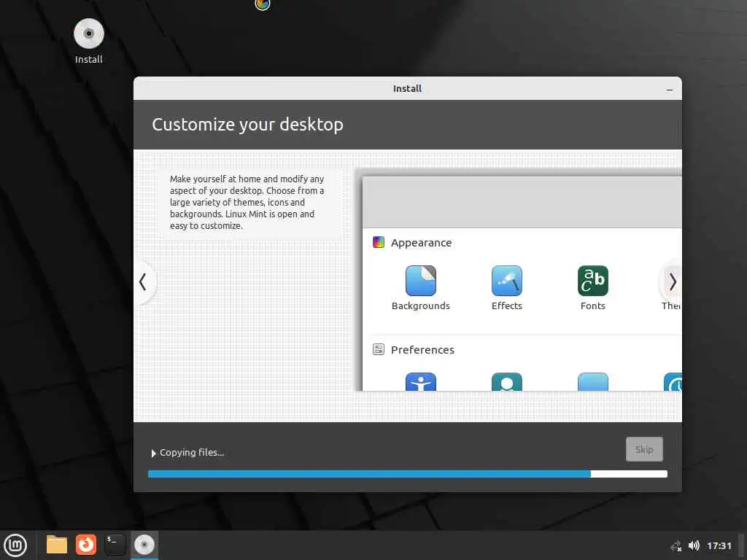Click the Copying files status text

[192, 452]
